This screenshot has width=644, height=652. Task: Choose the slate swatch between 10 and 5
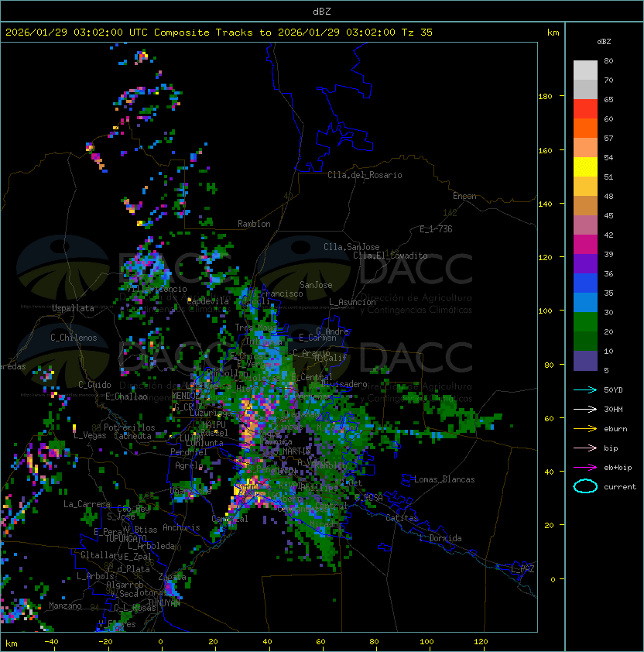click(x=585, y=361)
